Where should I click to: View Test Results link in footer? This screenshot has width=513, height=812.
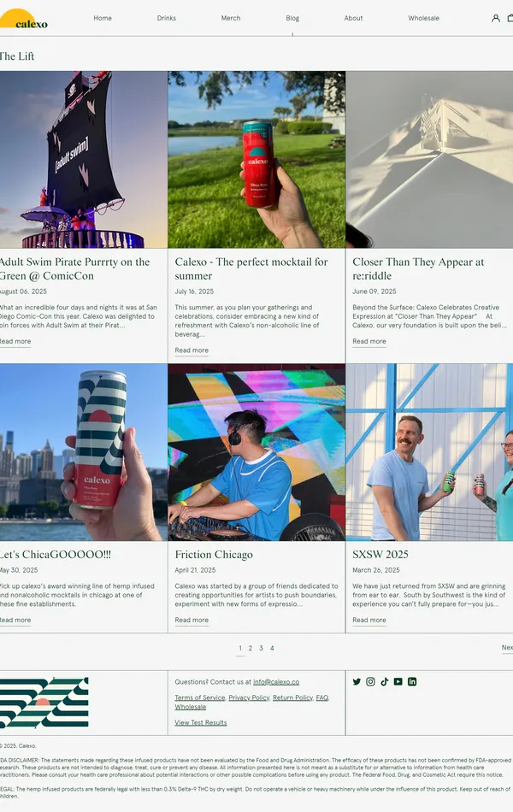pyautogui.click(x=201, y=722)
